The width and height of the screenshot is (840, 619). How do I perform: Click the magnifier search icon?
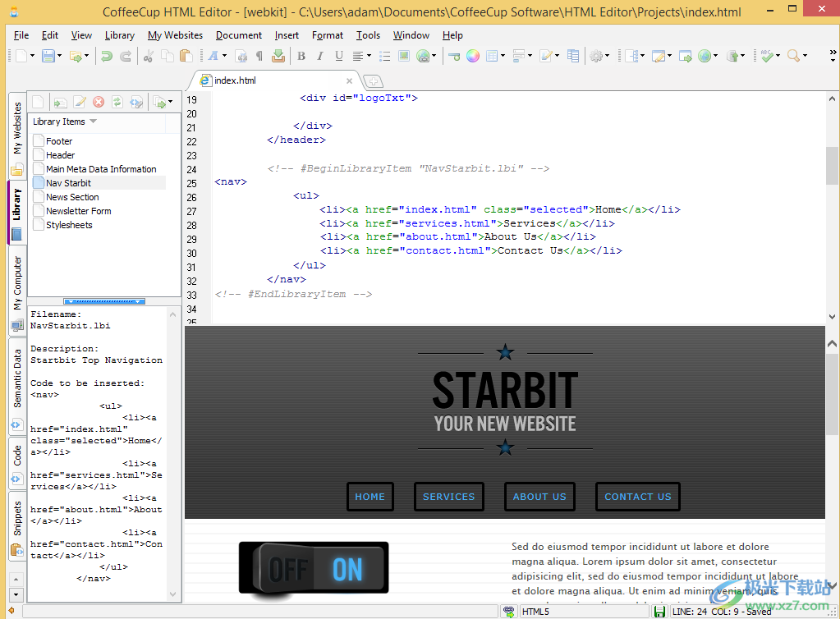click(793, 56)
